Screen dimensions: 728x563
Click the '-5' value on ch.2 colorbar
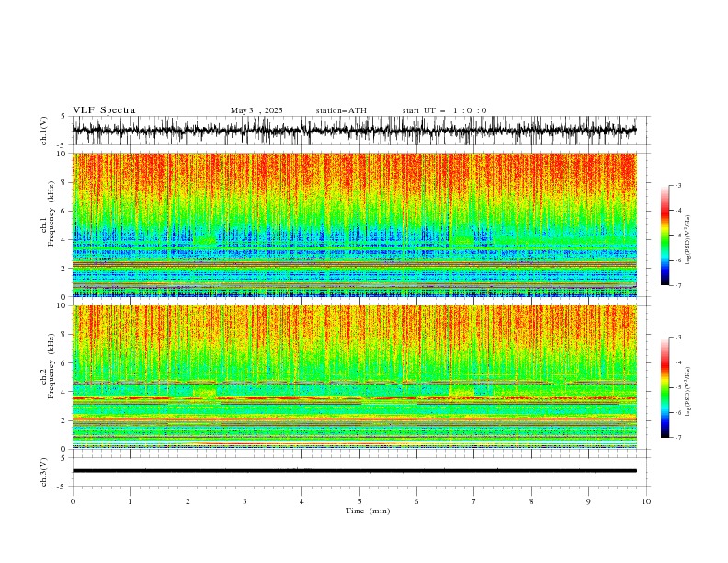[x=677, y=387]
